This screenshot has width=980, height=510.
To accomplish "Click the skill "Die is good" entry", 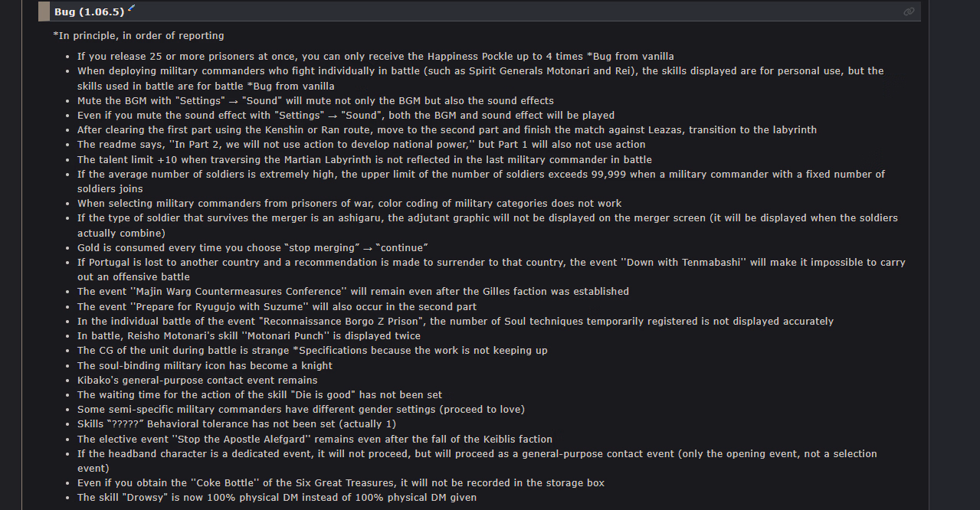I will [260, 394].
